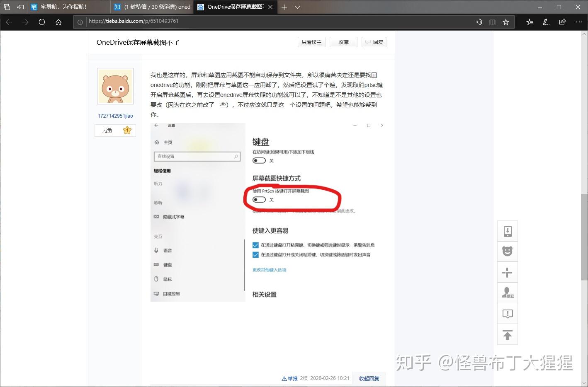The width and height of the screenshot is (588, 387).
Task: Open the favorites hub icon
Action: pos(530,22)
